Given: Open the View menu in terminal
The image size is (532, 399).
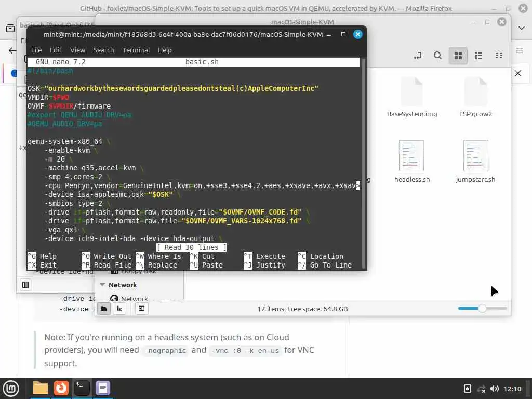Looking at the screenshot, I should coord(78,50).
